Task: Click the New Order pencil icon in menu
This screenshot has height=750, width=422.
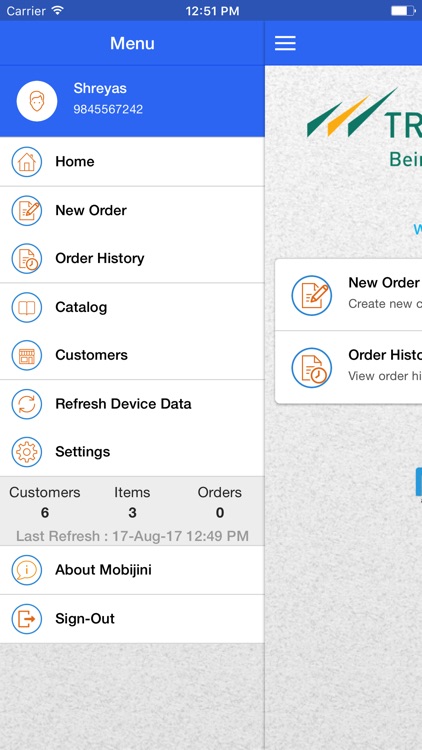Action: point(27,210)
